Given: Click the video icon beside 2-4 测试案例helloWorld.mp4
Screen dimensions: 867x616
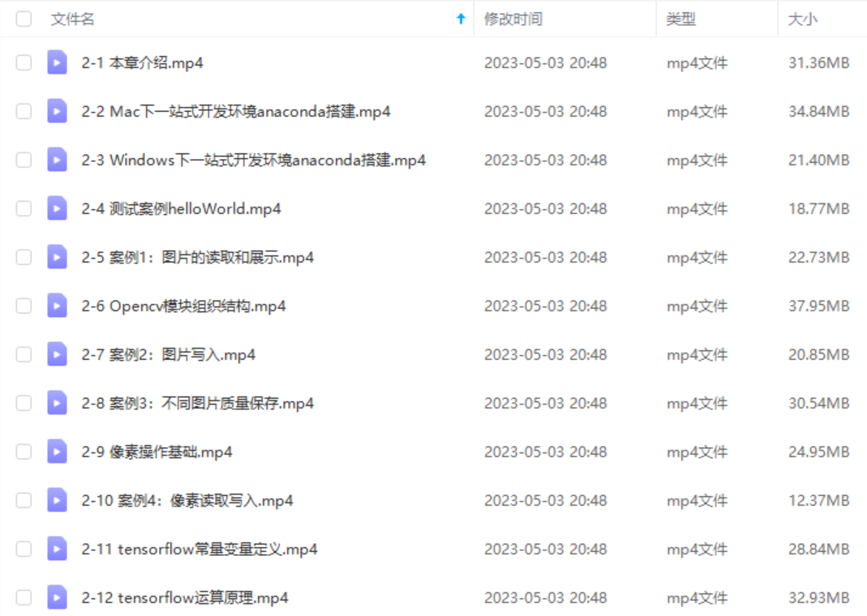Looking at the screenshot, I should point(57,208).
